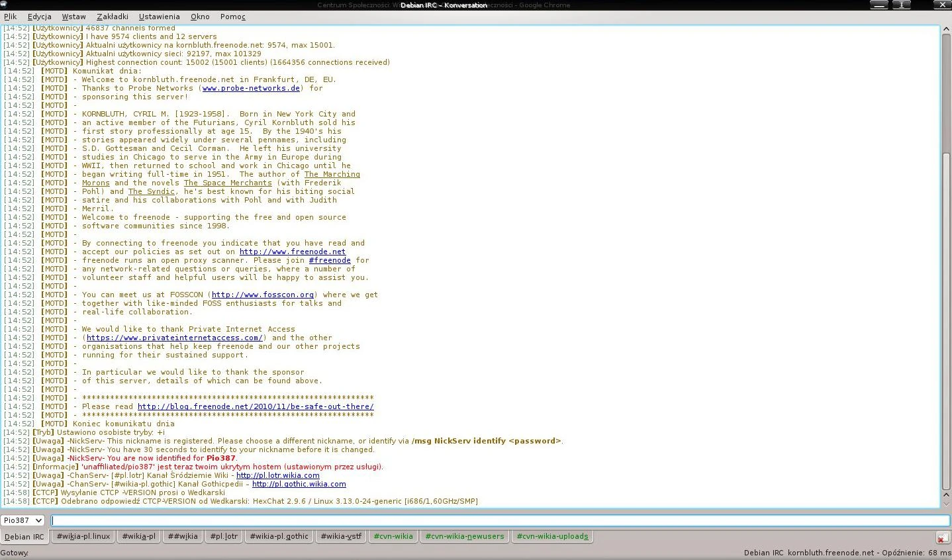Open the www.probe-networks.de link

point(251,88)
